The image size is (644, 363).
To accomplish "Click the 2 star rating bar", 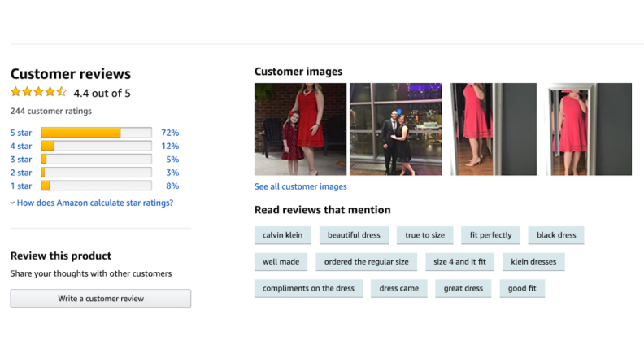I will [x=97, y=173].
